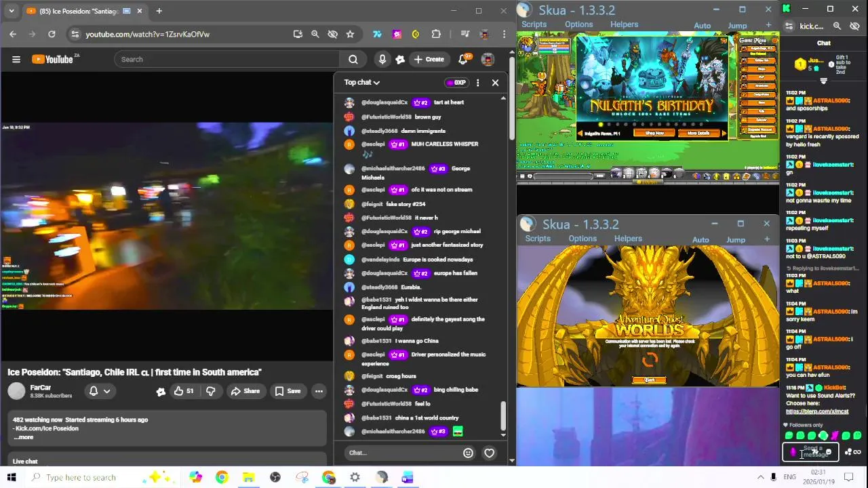This screenshot has height=488, width=868.
Task: Click plus button in top Skua window
Action: click(768, 25)
